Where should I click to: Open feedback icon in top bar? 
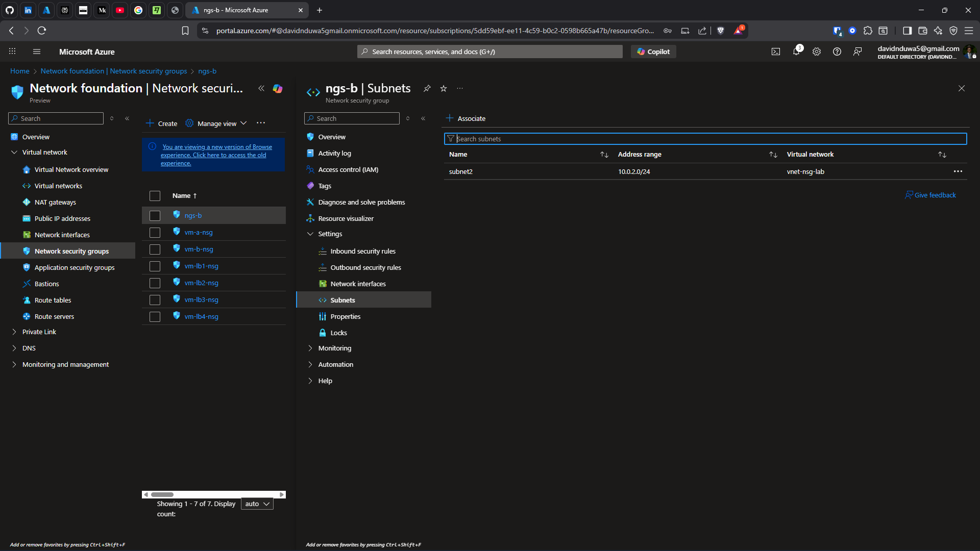(857, 52)
